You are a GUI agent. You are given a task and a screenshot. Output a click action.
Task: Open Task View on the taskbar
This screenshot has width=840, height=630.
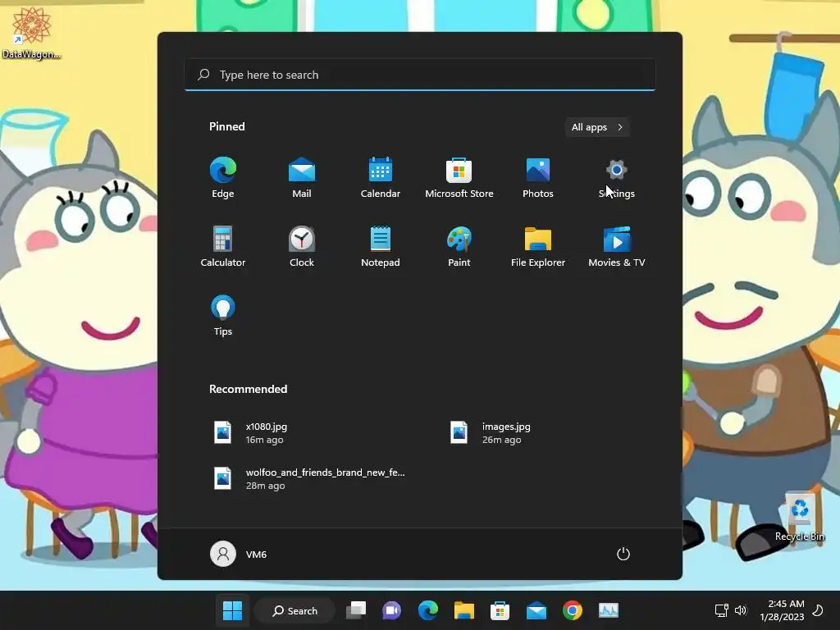(x=356, y=610)
